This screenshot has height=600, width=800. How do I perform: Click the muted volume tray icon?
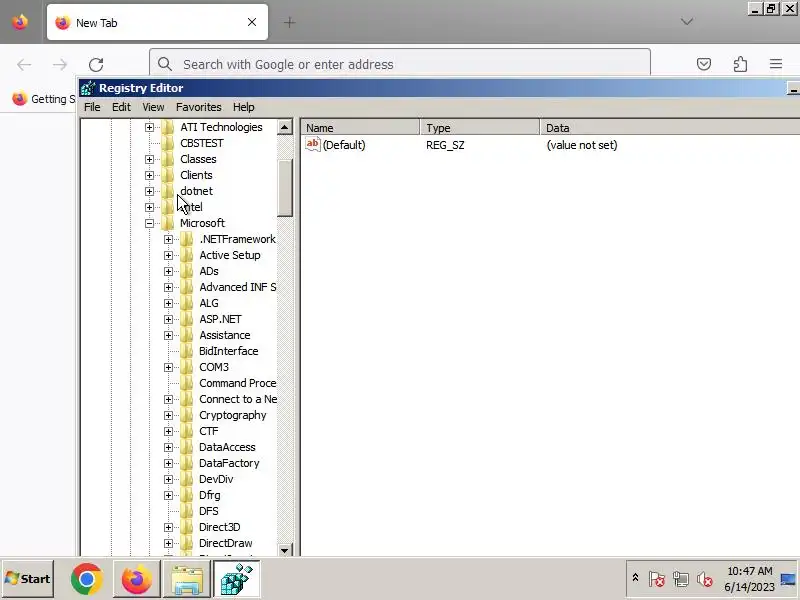click(x=705, y=579)
